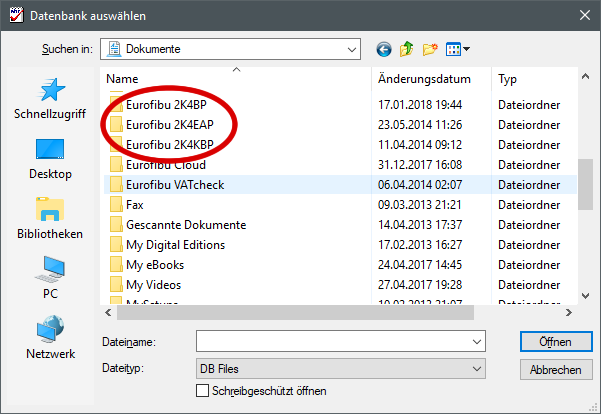
Task: Click the vertical scrollbar down arrow
Action: [x=585, y=296]
